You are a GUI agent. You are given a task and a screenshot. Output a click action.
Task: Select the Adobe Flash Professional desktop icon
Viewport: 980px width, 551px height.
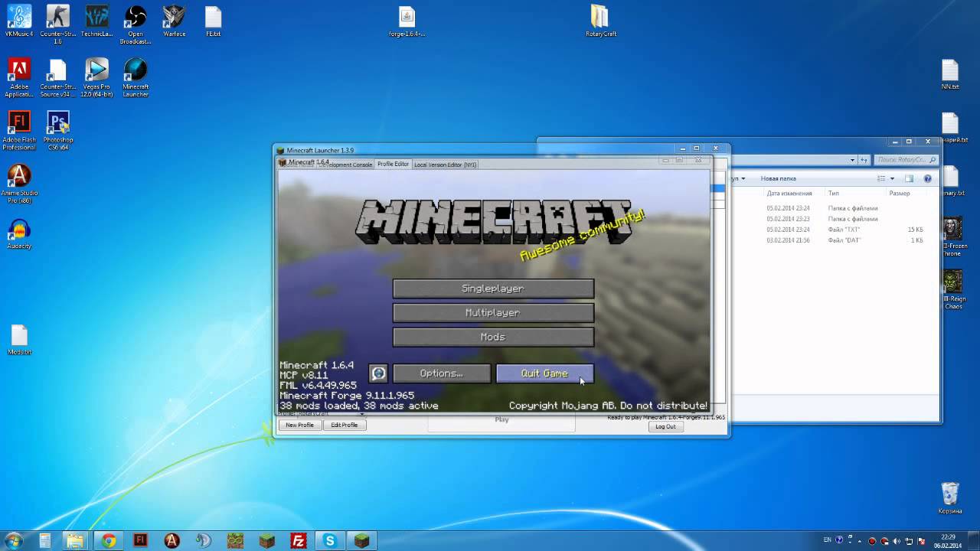click(19, 131)
